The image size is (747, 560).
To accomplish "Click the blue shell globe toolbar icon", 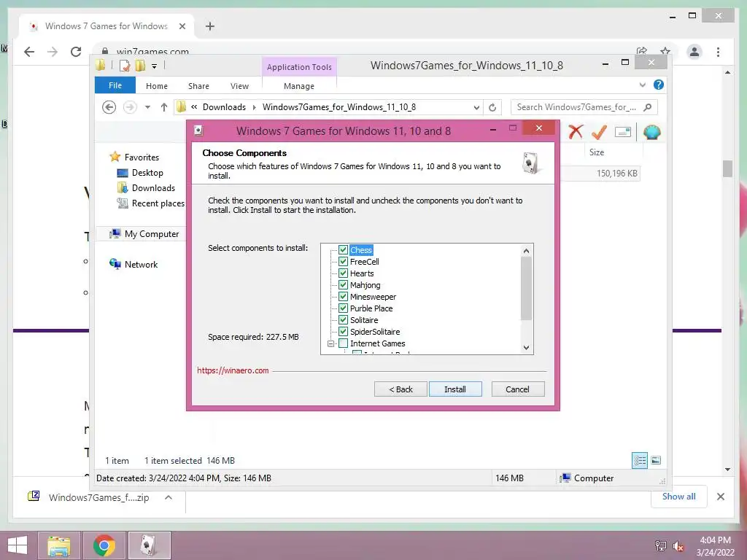I will click(651, 132).
